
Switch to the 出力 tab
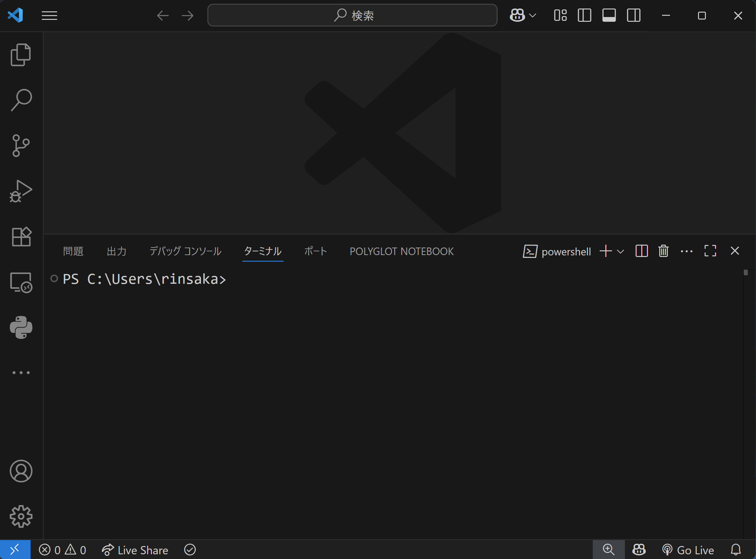click(x=116, y=251)
